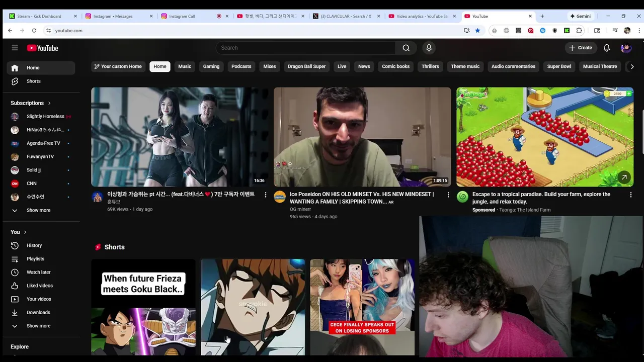The height and width of the screenshot is (362, 644).
Task: Open a new browser tab
Action: 542,16
